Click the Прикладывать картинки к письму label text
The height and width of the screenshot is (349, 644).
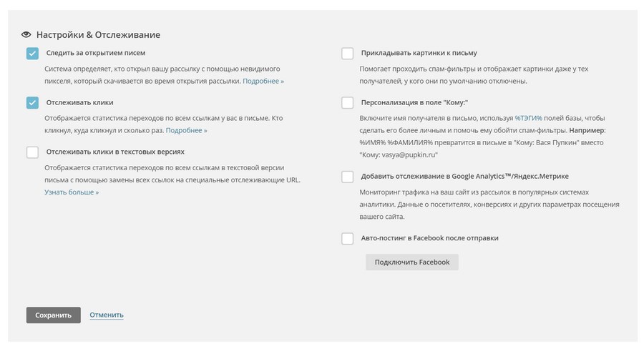[419, 53]
